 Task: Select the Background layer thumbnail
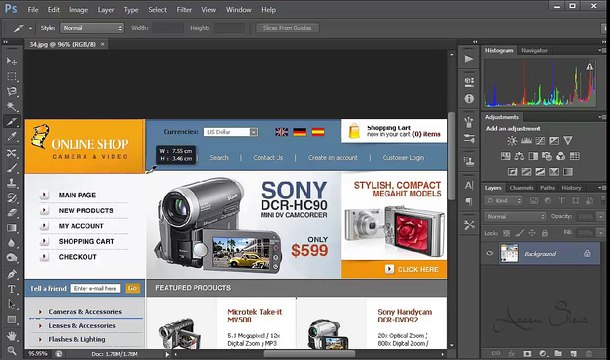[x=509, y=253]
